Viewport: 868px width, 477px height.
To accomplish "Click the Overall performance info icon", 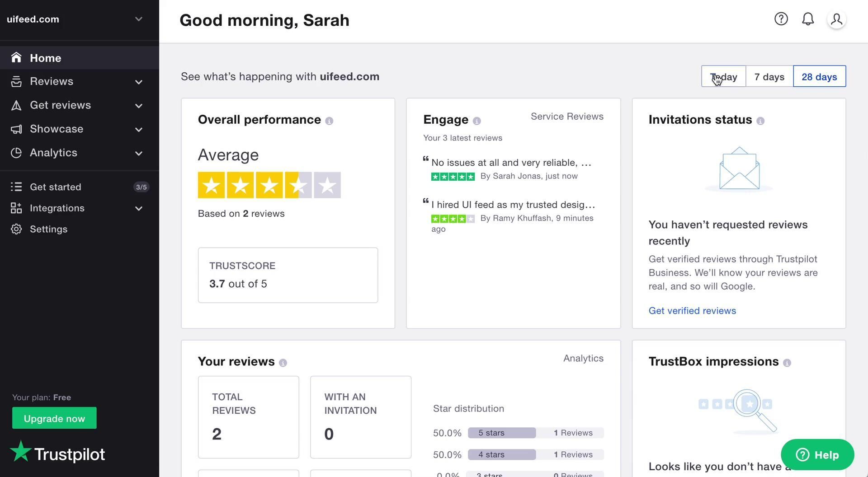I will pyautogui.click(x=329, y=121).
